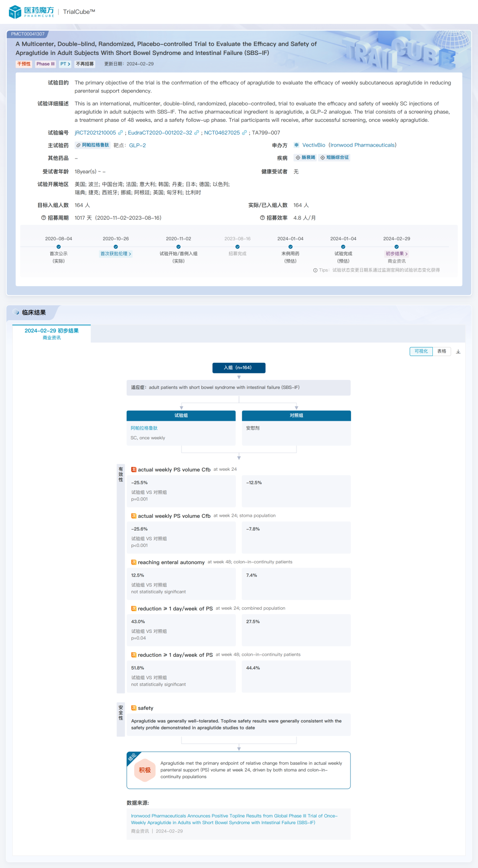478x868 pixels.
Task: Expand 首次获批伦理 timeline details
Action: pyautogui.click(x=116, y=254)
